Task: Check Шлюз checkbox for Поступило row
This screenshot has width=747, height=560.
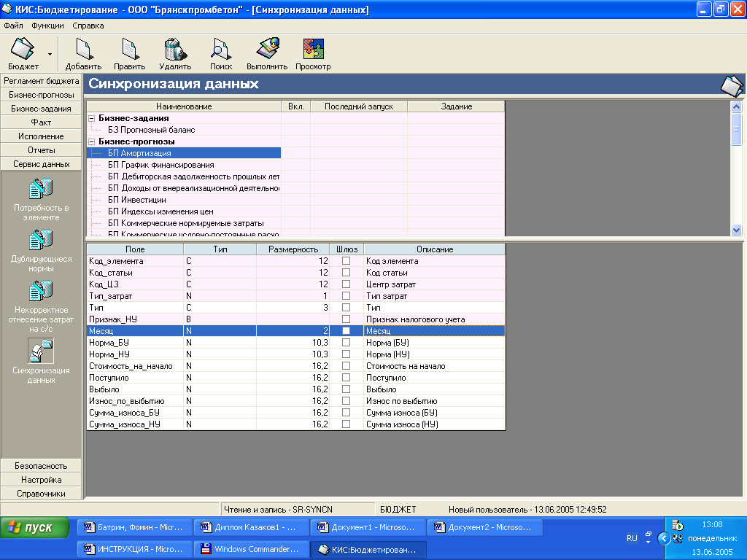Action: (x=347, y=378)
